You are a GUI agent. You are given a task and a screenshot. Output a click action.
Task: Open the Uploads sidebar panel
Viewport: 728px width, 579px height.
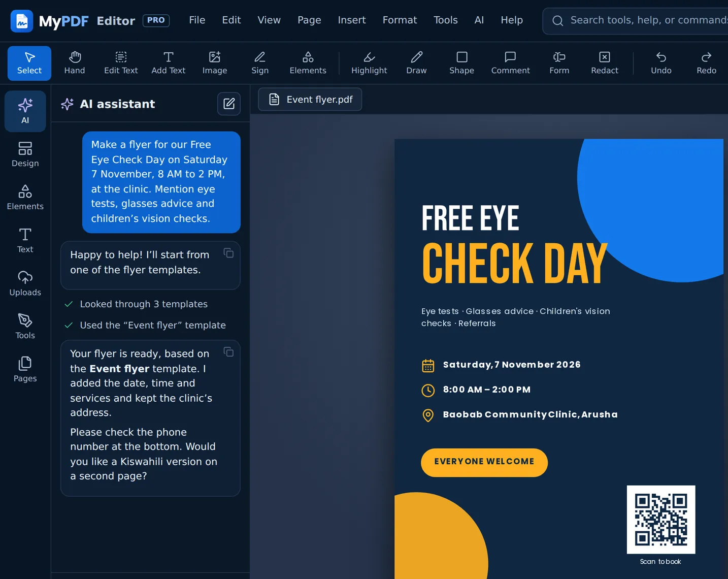click(x=25, y=283)
